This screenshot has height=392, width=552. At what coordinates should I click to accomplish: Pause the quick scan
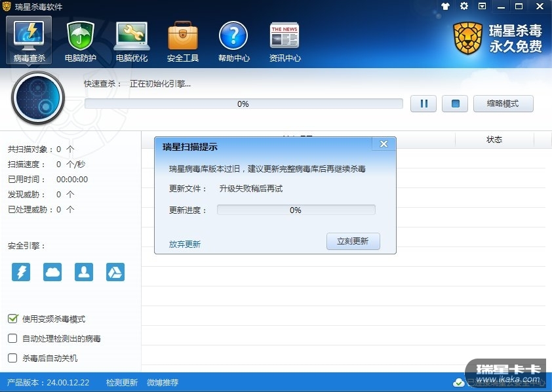[424, 104]
